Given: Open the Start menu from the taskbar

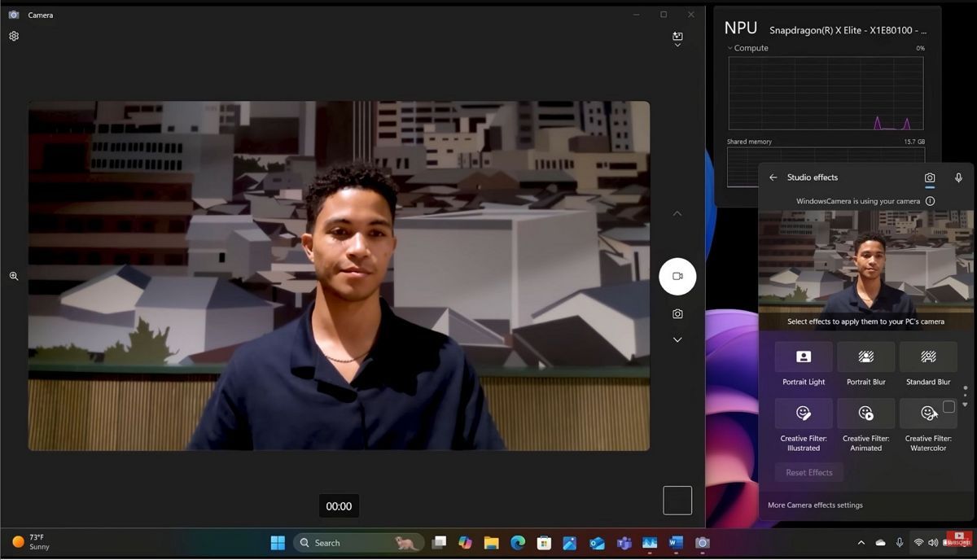Looking at the screenshot, I should coord(277,542).
